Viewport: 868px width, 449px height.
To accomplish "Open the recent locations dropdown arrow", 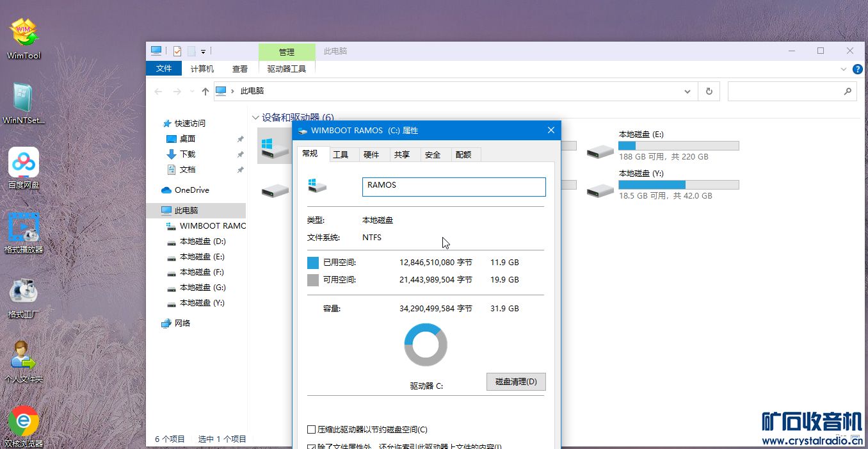I will 193,92.
